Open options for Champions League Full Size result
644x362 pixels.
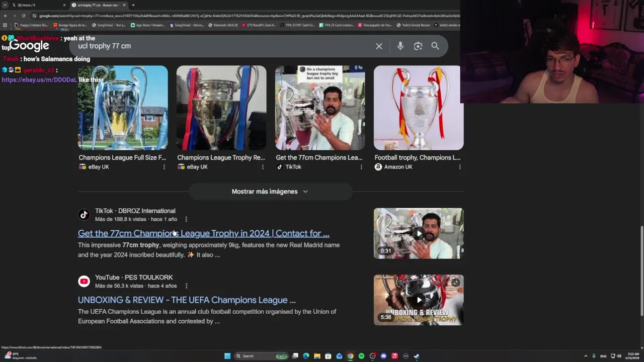(164, 167)
